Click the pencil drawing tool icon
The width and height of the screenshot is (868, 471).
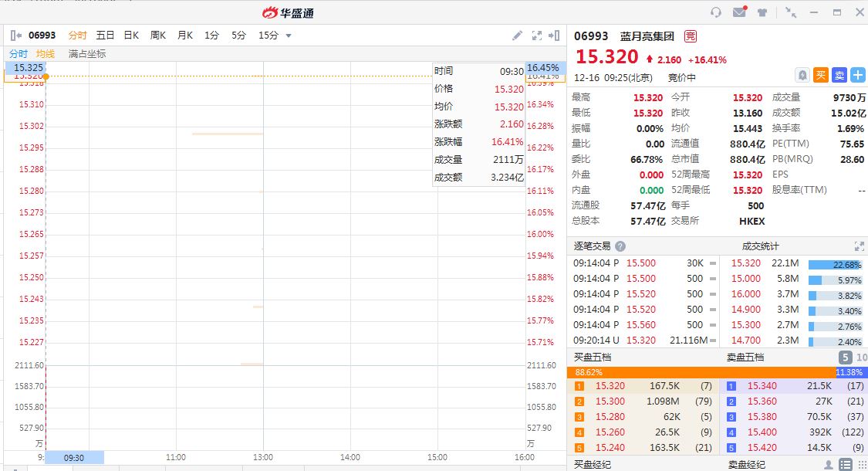coord(517,36)
